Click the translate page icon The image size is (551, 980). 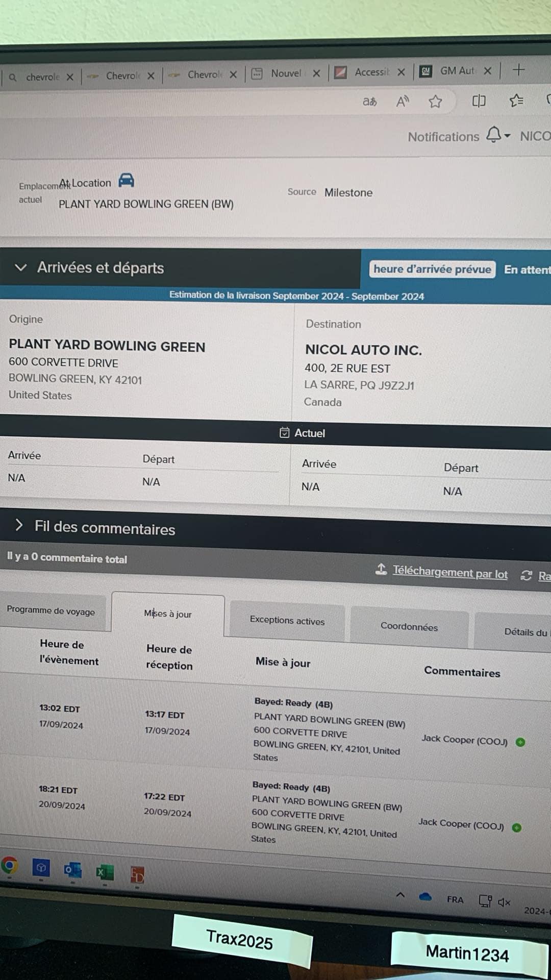[369, 102]
